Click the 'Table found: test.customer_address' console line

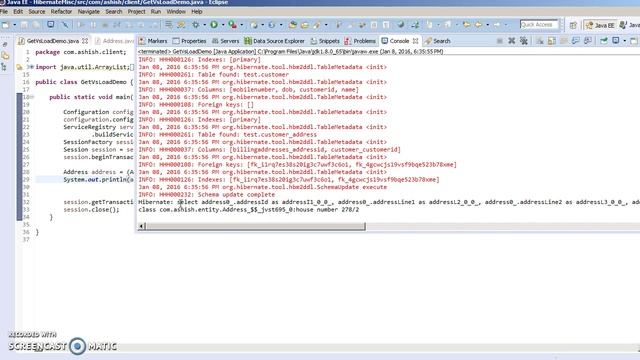point(228,135)
